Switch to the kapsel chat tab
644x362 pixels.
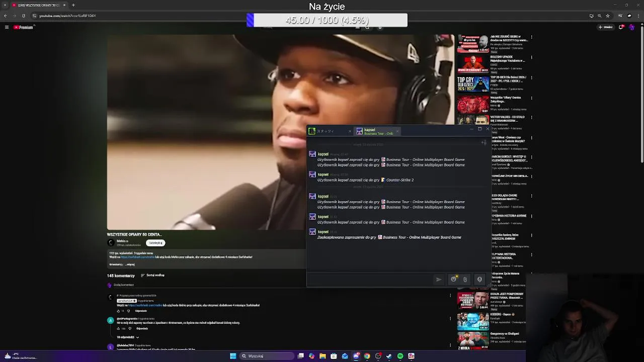click(376, 131)
